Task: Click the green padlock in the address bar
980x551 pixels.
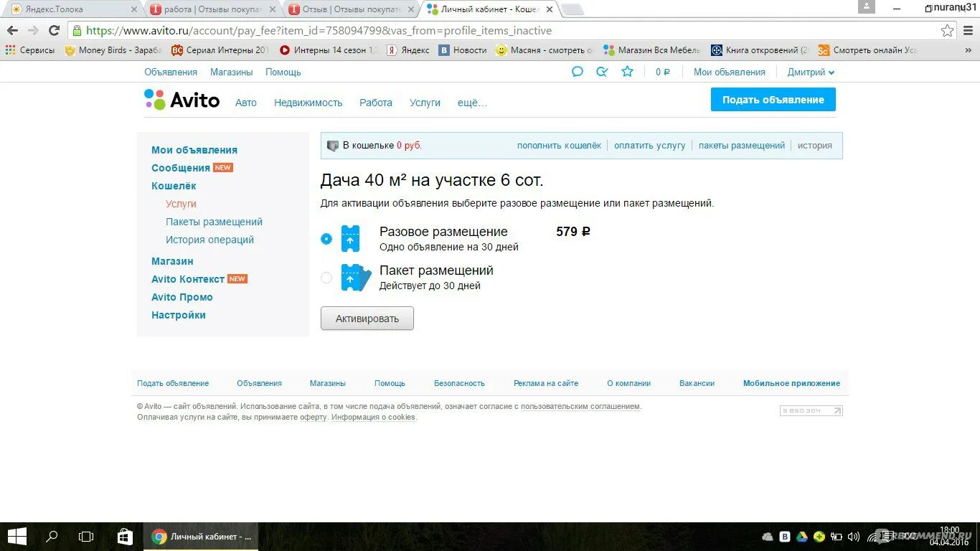Action: coord(77,31)
